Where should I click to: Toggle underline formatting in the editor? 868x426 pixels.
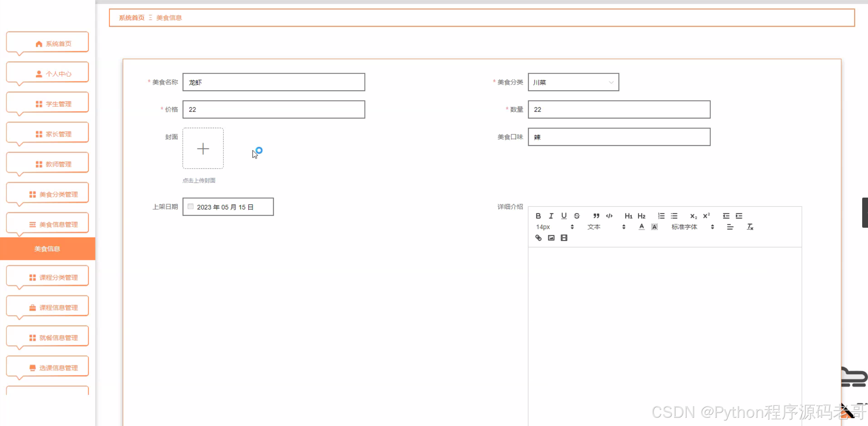tap(564, 216)
